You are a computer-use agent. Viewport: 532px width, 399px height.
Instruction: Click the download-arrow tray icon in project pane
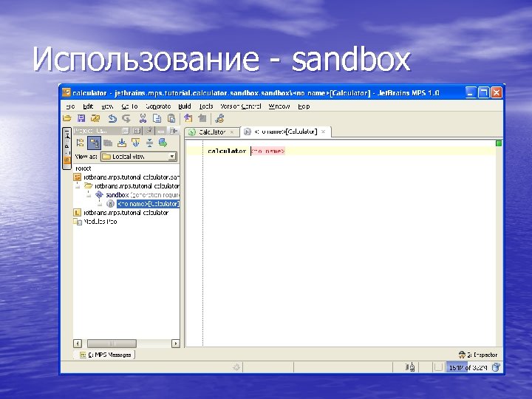pos(122,143)
